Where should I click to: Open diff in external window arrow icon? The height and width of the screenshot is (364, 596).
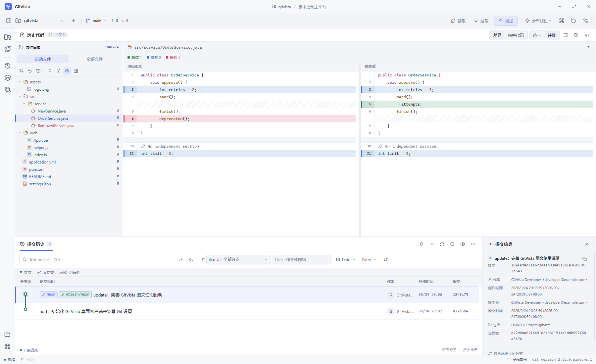[588, 47]
